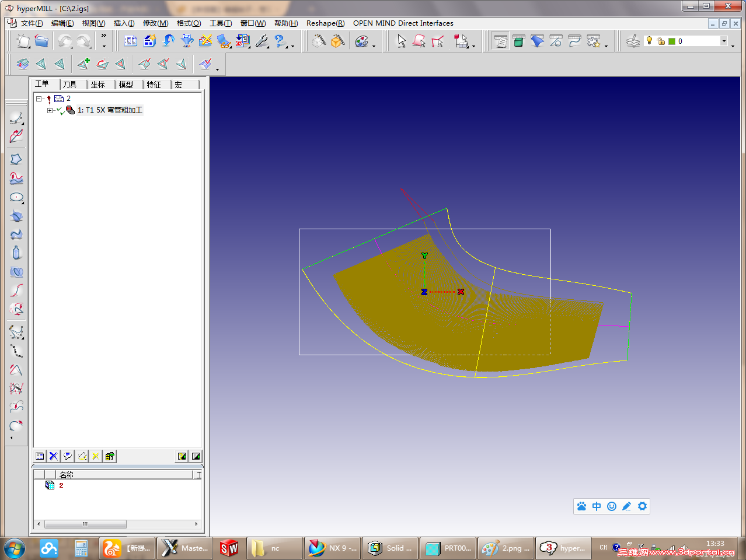Click the workplane with red rotate arrow icon

(x=102, y=64)
